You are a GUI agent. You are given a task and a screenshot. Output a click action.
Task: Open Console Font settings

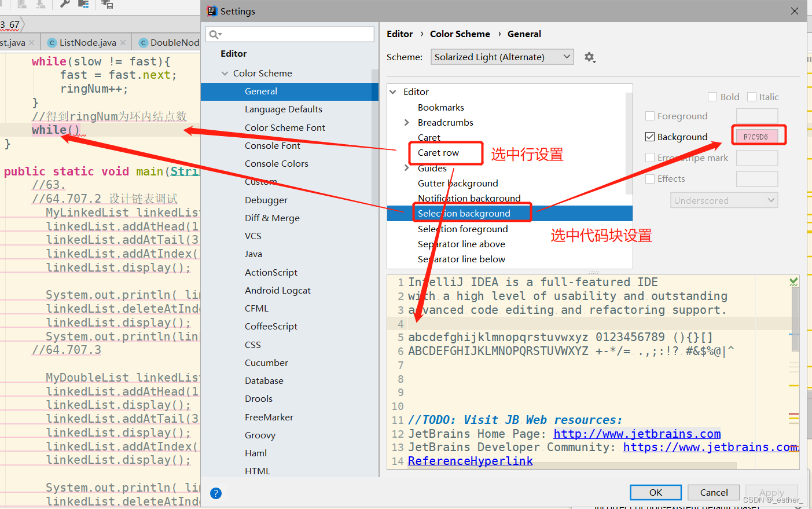tap(273, 146)
